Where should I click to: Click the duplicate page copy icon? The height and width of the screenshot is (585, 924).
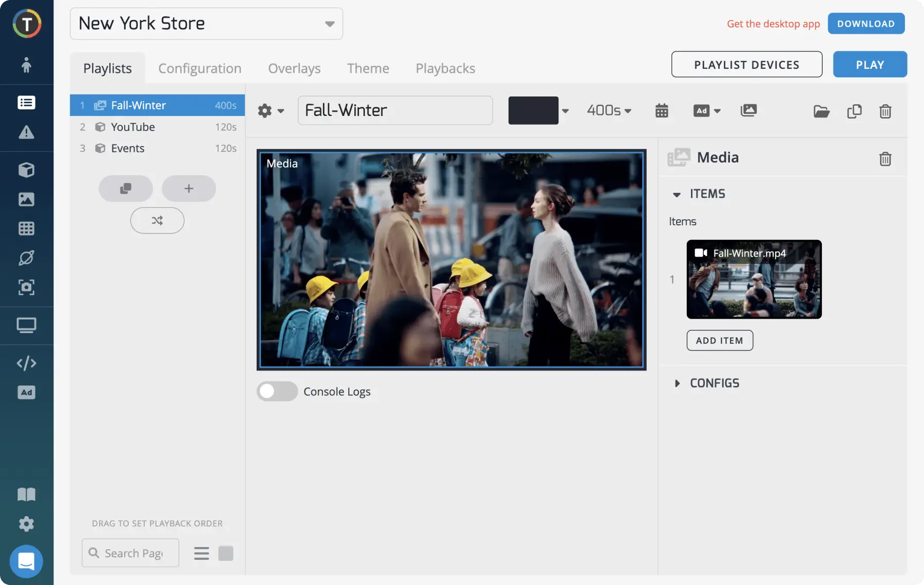coord(854,111)
